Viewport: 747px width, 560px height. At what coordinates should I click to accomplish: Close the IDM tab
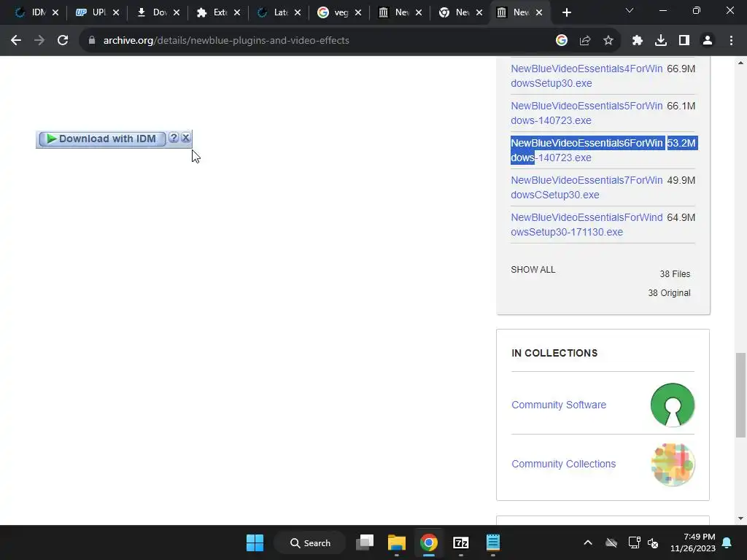(55, 13)
